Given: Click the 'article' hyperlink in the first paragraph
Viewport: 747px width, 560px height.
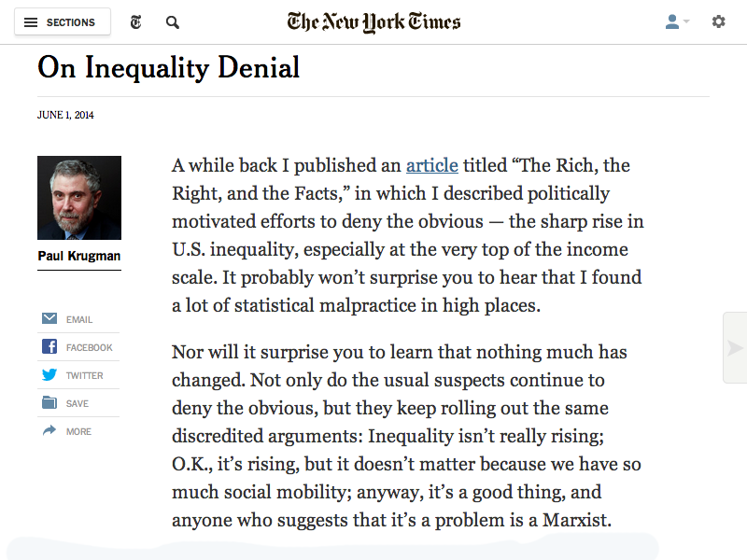Looking at the screenshot, I should [x=431, y=165].
